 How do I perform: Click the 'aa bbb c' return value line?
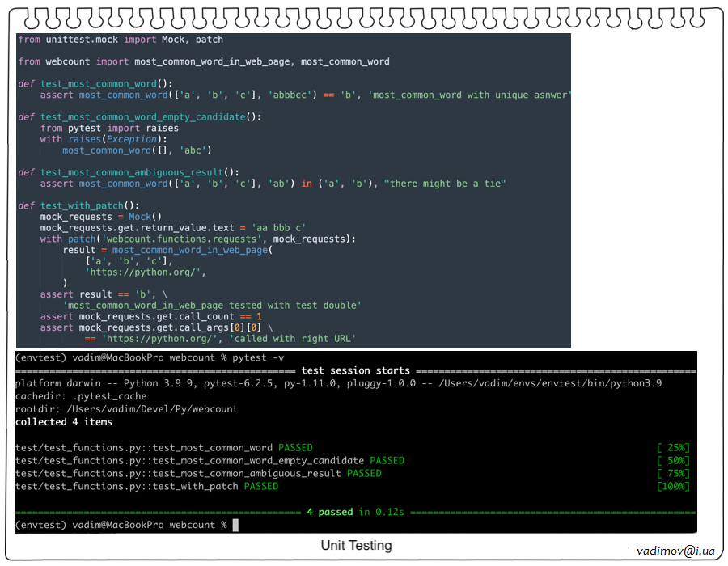click(173, 228)
